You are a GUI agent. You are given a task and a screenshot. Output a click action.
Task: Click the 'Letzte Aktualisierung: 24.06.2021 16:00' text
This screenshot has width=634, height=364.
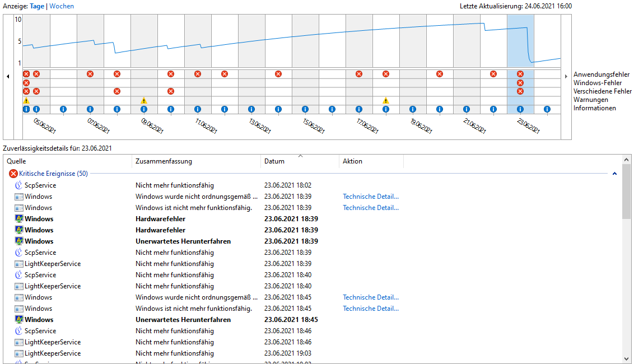pos(516,6)
